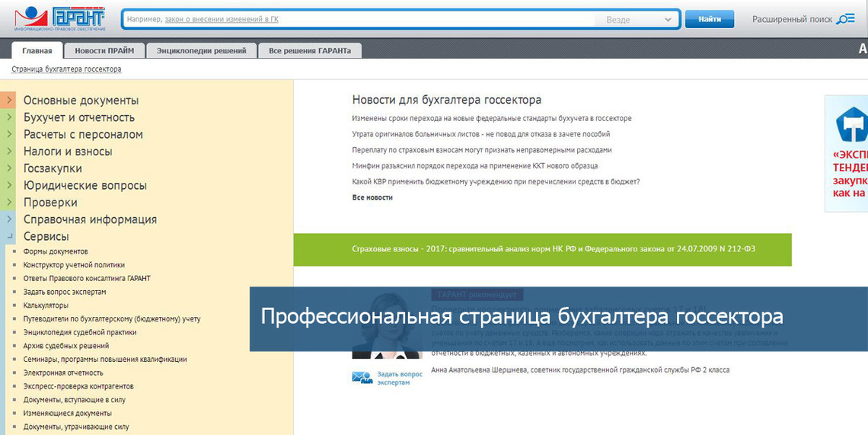Open news Утрата оригиналов больничных листов
The image size is (868, 435).
[481, 134]
